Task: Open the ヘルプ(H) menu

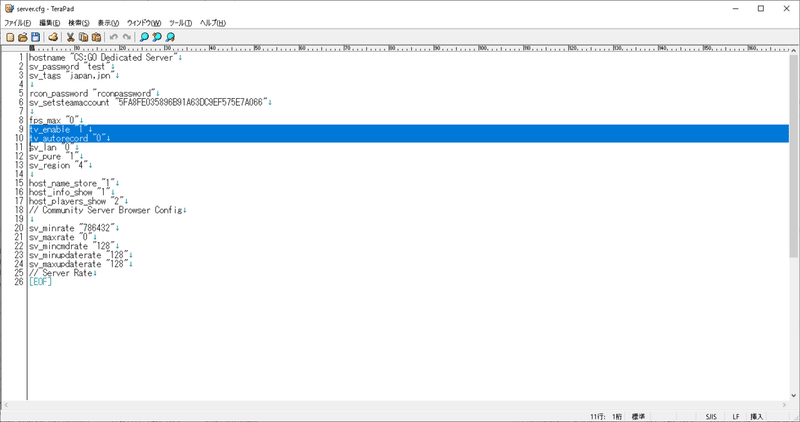Action: pos(212,23)
